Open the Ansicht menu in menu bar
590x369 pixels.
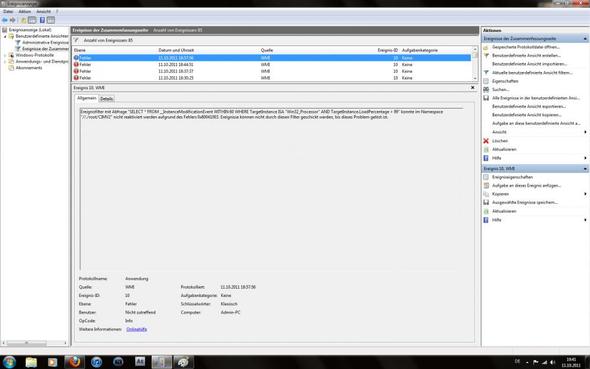pyautogui.click(x=43, y=12)
